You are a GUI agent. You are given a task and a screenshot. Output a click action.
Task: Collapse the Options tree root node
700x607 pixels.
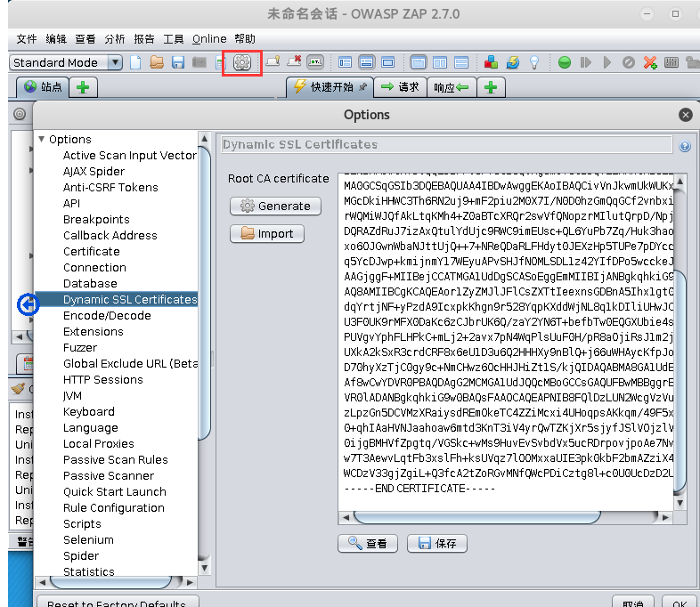[42, 139]
